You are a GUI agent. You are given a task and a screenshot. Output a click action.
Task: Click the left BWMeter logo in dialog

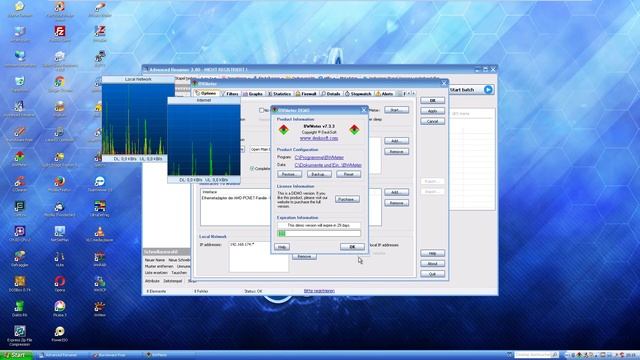(284, 130)
